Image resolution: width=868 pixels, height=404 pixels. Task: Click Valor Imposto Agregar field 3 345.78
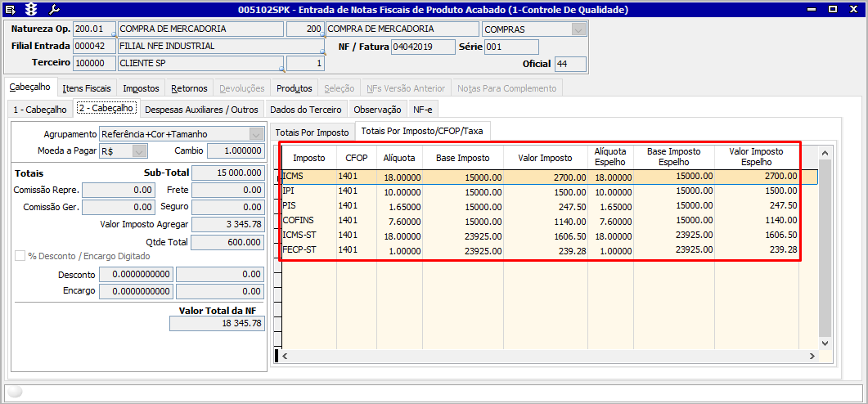coord(227,225)
